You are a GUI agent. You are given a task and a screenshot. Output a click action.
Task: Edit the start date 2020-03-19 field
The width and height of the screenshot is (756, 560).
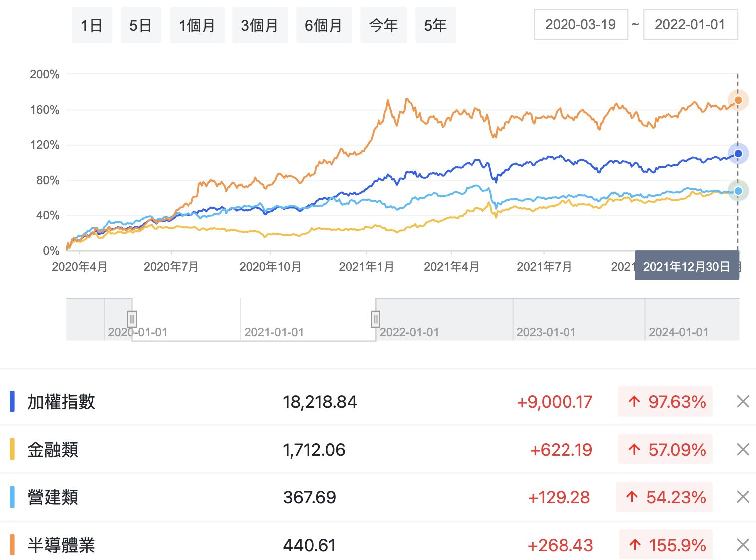580,25
